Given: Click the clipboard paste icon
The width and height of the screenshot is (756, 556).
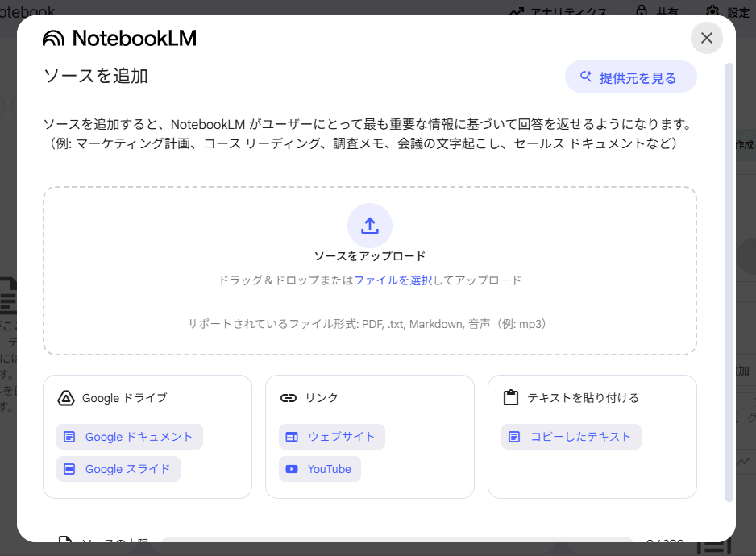Looking at the screenshot, I should click(511, 398).
